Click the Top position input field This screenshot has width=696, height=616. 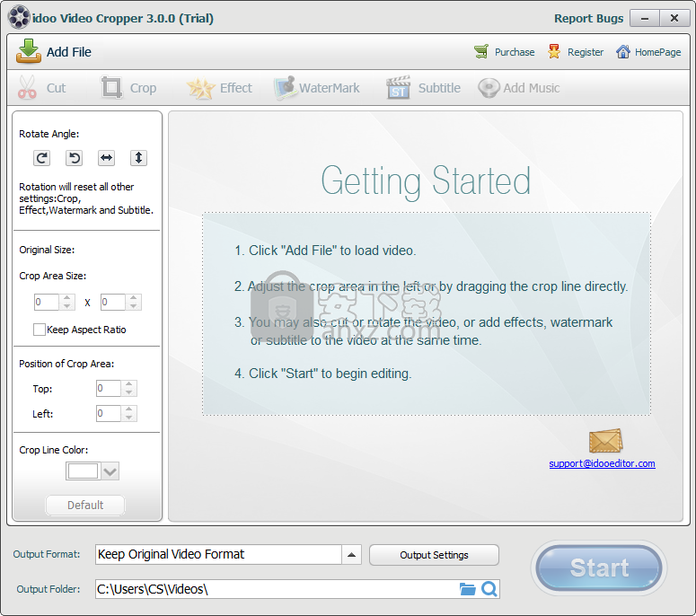click(x=109, y=388)
